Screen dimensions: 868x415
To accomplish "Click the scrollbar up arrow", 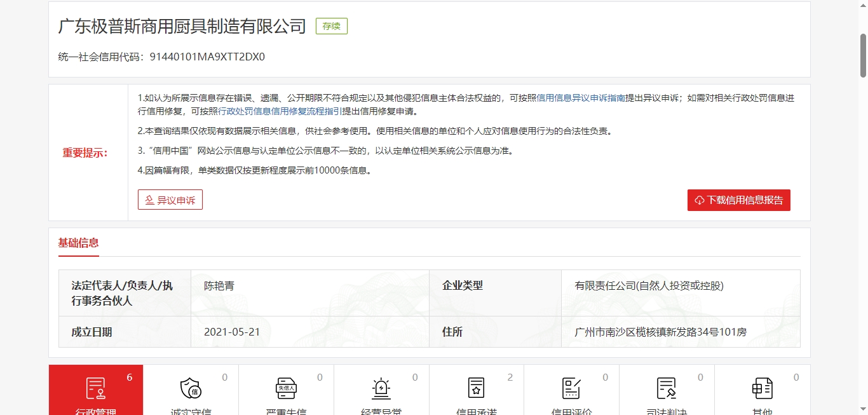I will (864, 6).
